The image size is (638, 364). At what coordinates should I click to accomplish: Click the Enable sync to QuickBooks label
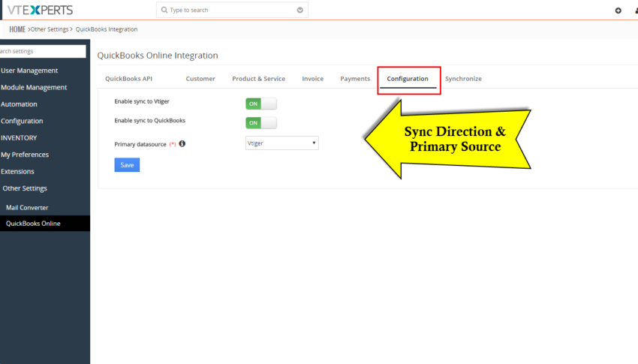pyautogui.click(x=149, y=120)
